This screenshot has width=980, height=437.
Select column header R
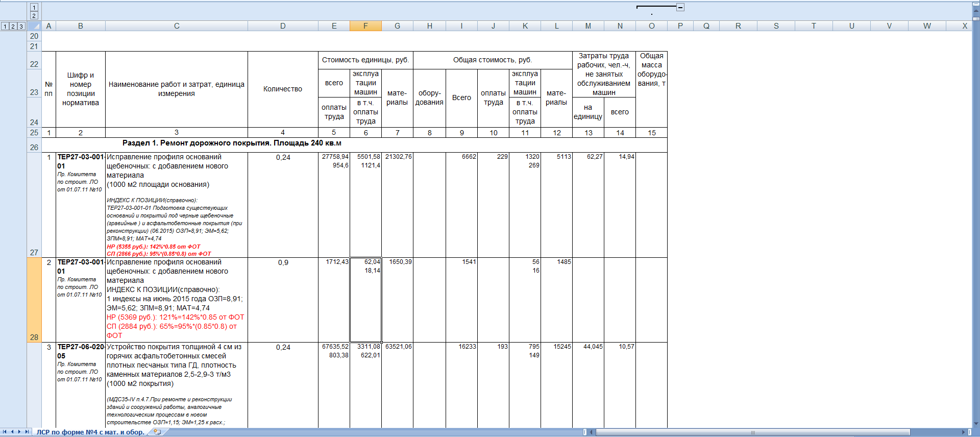coord(738,26)
